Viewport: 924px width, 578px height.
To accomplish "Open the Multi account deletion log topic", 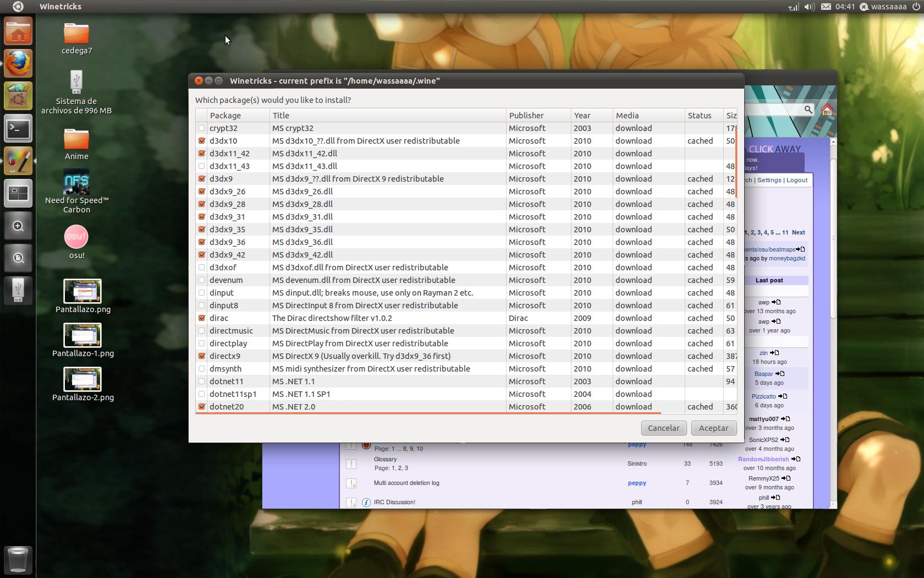I will click(406, 483).
